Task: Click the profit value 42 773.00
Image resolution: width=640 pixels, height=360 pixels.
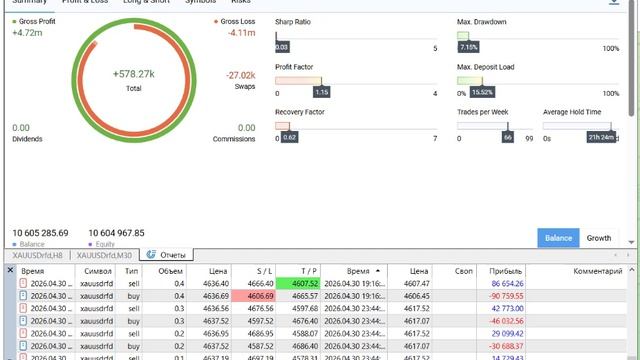Action: [507, 308]
